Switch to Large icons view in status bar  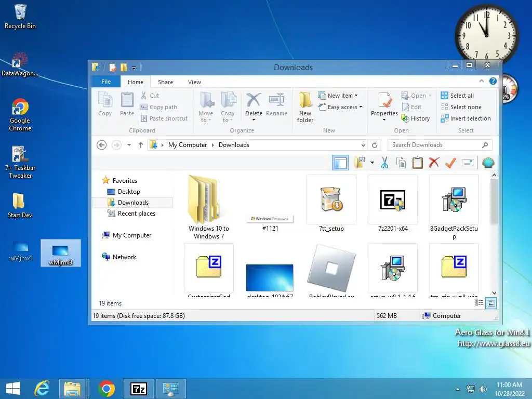click(x=491, y=303)
